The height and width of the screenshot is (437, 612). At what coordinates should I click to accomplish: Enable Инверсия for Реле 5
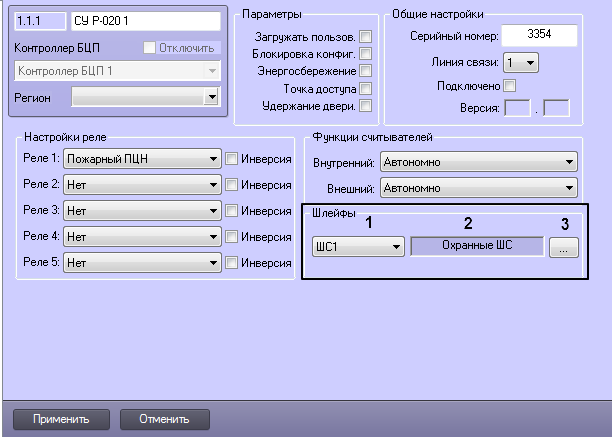click(232, 262)
